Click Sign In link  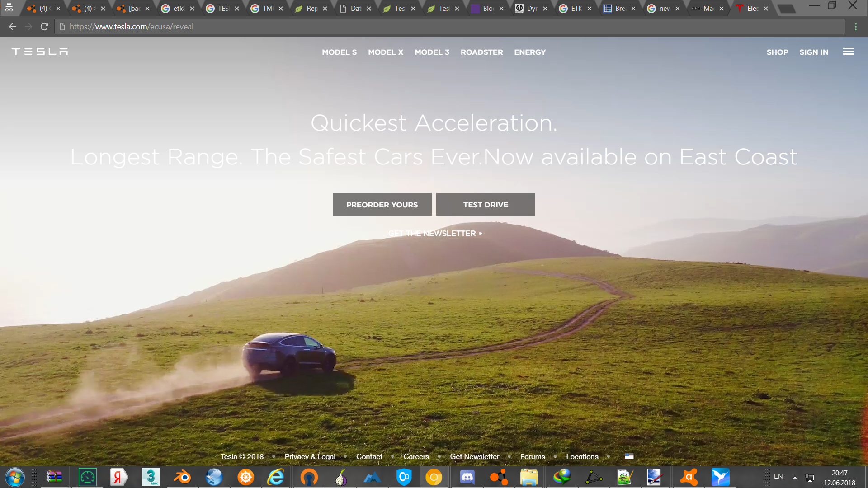814,52
